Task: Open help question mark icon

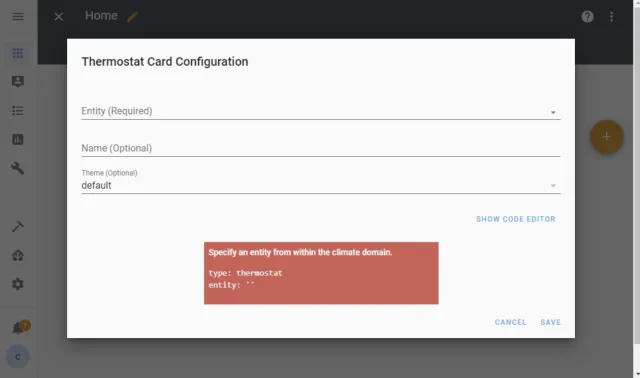Action: click(587, 16)
